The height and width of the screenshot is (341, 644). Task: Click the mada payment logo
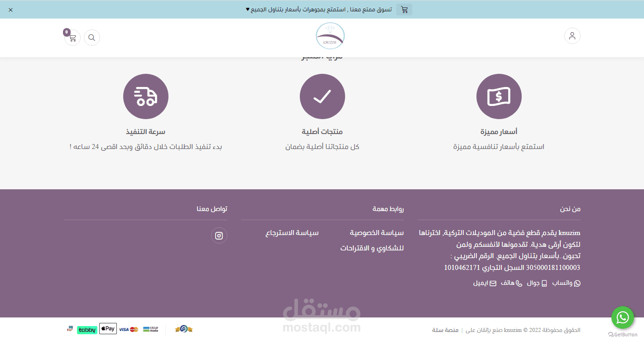pyautogui.click(x=150, y=329)
